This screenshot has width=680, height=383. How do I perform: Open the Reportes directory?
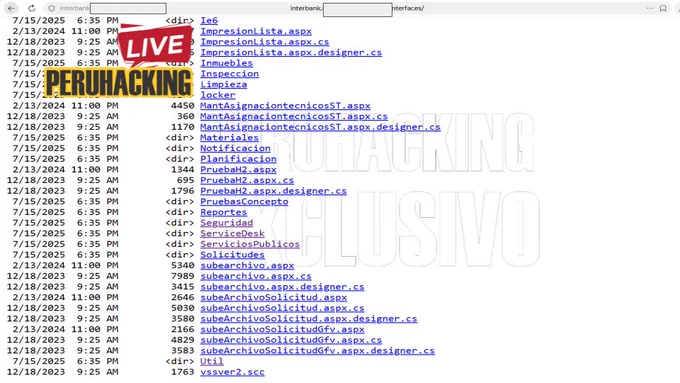click(x=223, y=212)
